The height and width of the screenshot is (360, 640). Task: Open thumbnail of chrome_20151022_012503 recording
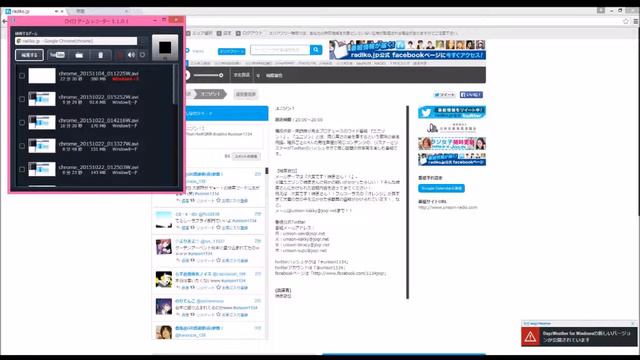(42, 169)
